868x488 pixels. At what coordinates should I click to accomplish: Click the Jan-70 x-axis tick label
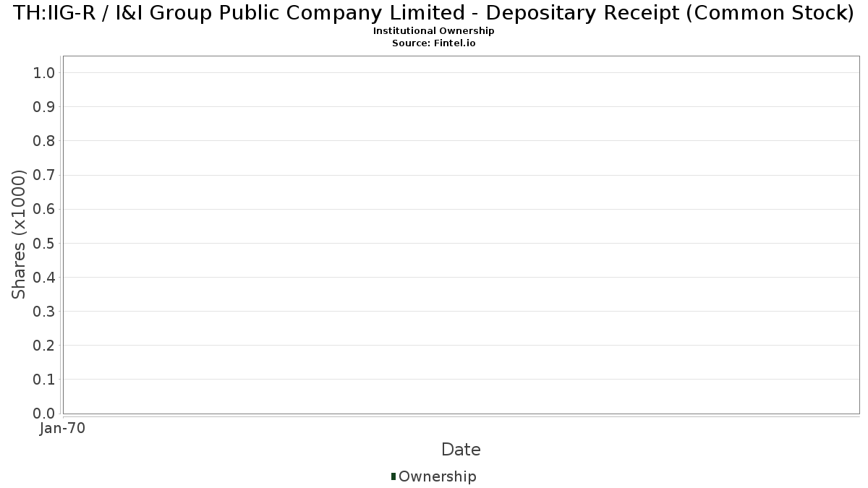click(63, 429)
